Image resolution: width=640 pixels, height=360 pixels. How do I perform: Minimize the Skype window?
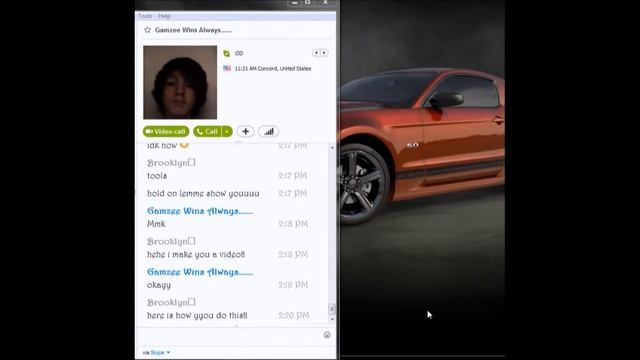coord(295,3)
